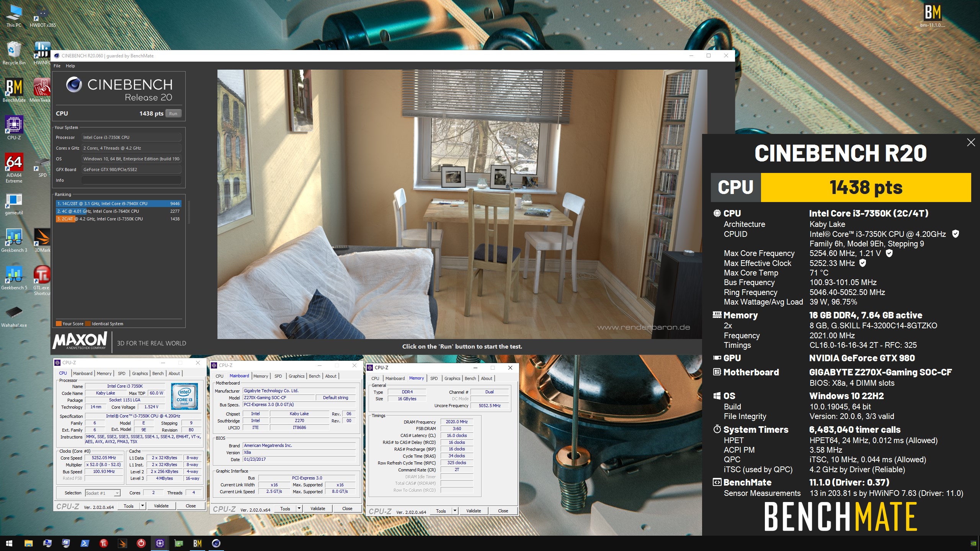This screenshot has height=551, width=980.
Task: Select the Geekbench 5 desktop shortcut
Action: (14, 278)
